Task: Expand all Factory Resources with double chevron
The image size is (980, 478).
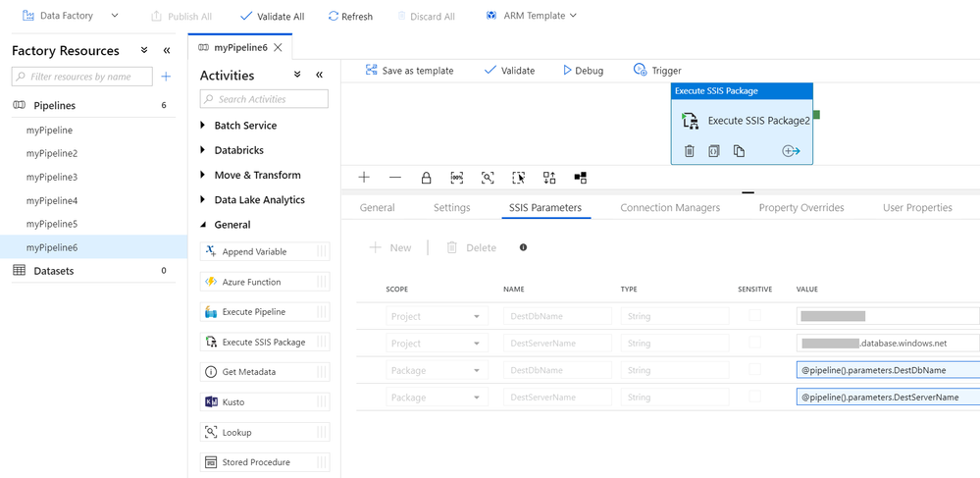Action: point(144,50)
